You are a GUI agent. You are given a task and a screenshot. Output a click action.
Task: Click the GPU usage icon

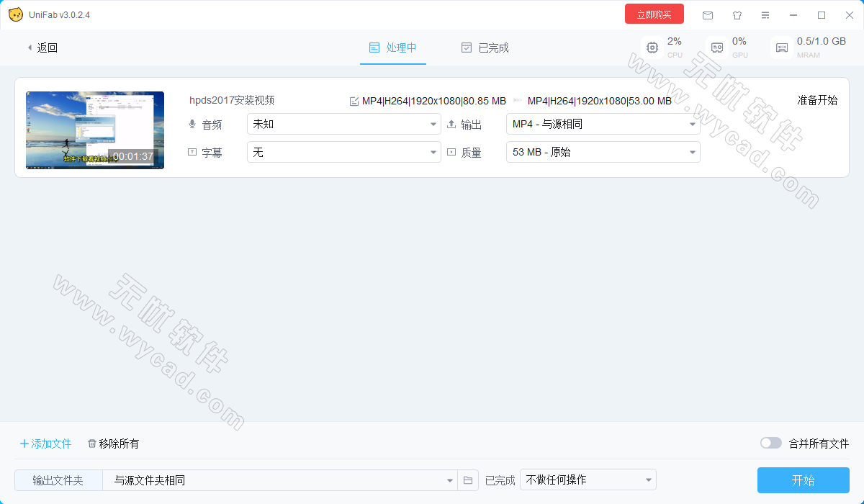717,48
